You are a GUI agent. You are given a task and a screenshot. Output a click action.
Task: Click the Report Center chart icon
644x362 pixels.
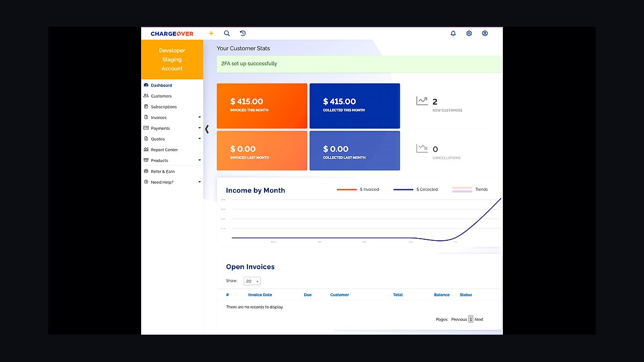(x=146, y=150)
